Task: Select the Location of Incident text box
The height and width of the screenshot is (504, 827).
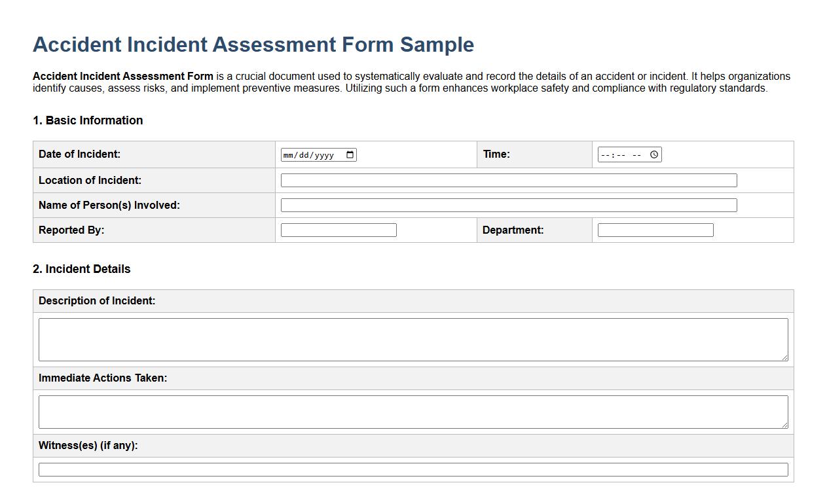Action: tap(509, 179)
